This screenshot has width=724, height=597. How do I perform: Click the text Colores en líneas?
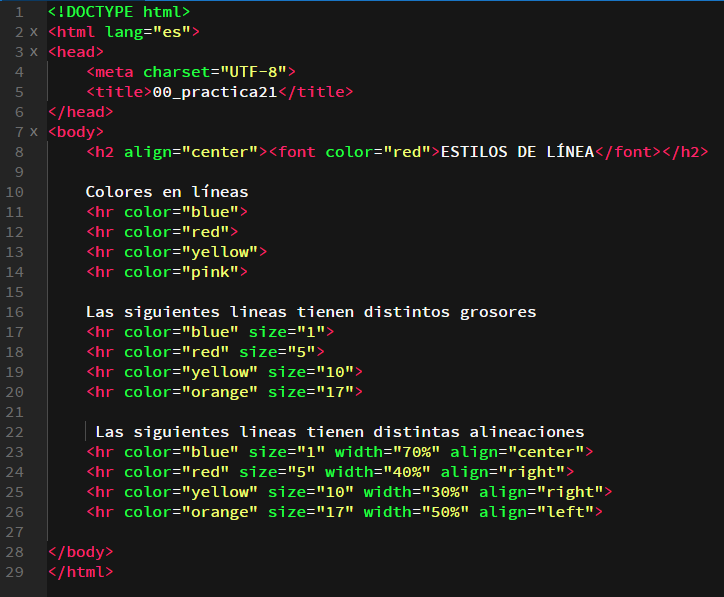pyautogui.click(x=167, y=192)
